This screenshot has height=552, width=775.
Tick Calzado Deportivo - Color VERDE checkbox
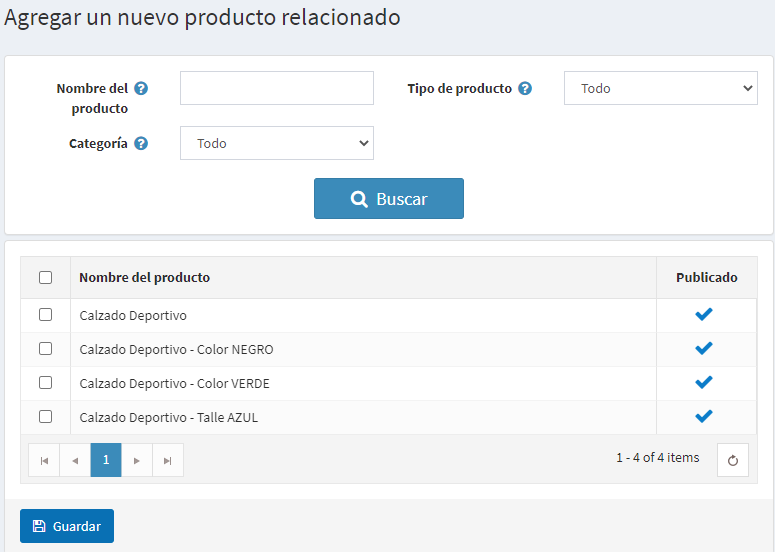45,383
